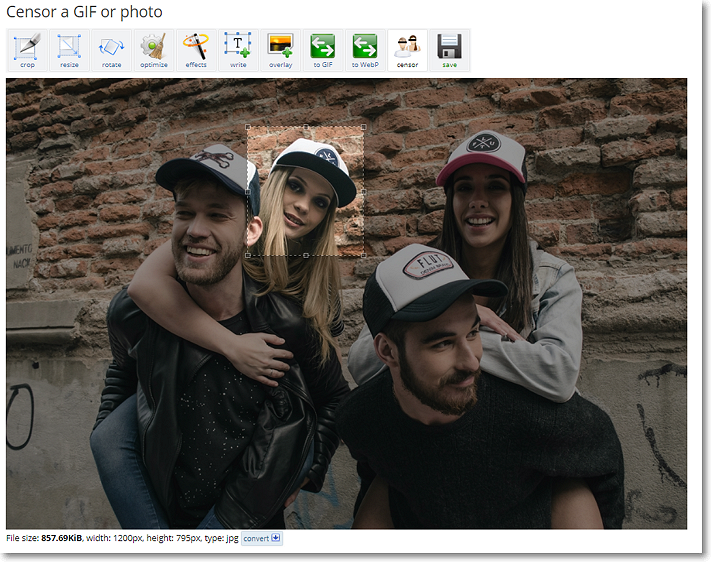This screenshot has height=562, width=711.
Task: Select the crop tool
Action: [x=27, y=50]
